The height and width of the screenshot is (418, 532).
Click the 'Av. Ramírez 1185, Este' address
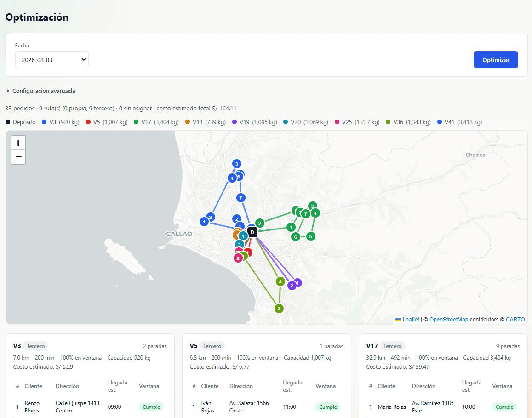point(433,407)
